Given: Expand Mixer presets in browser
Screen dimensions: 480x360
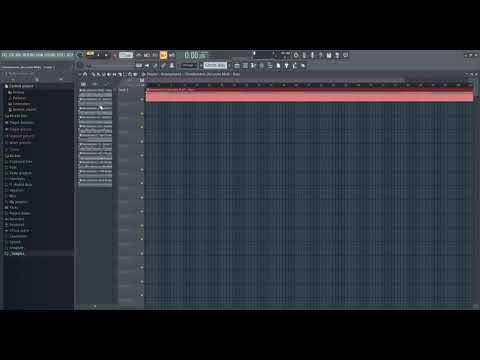Looking at the screenshot, I should point(18,143).
